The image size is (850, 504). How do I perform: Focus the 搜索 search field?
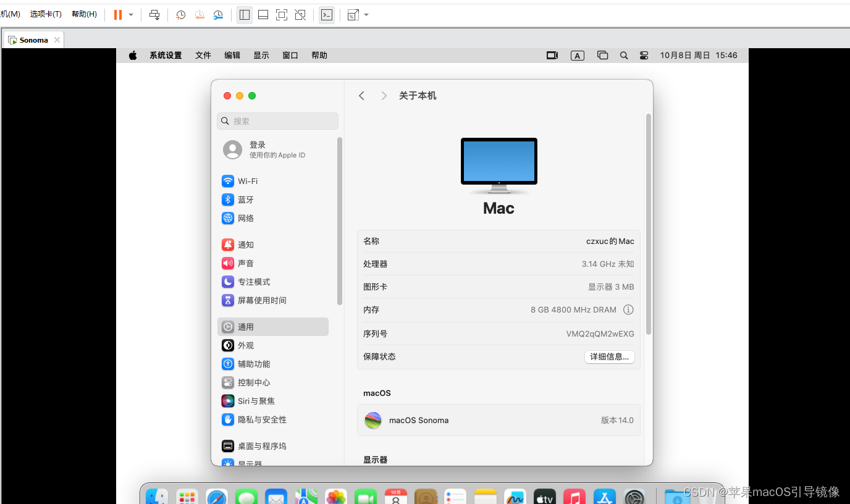(x=277, y=121)
